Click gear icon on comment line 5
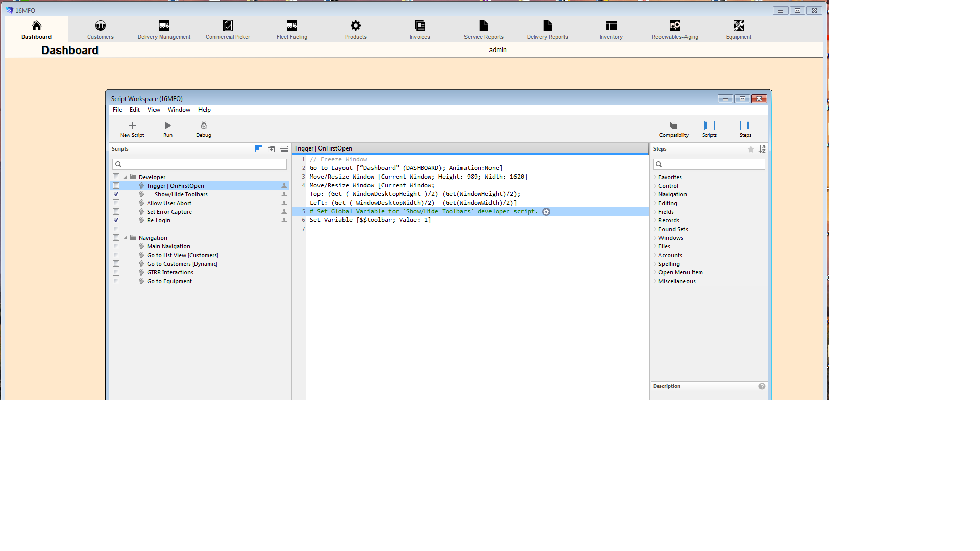Screen dimensions: 980x551 (546, 212)
